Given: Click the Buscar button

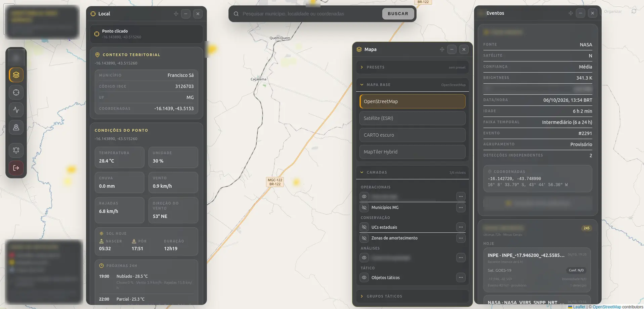Looking at the screenshot, I should tap(398, 14).
